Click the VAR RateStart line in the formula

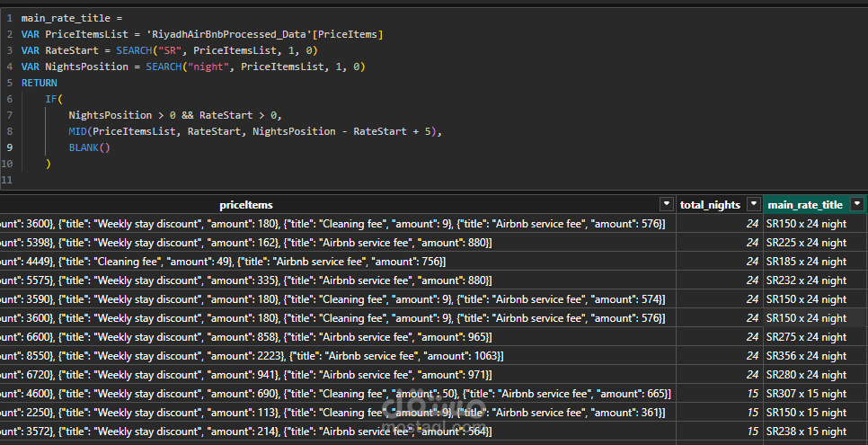coord(171,50)
